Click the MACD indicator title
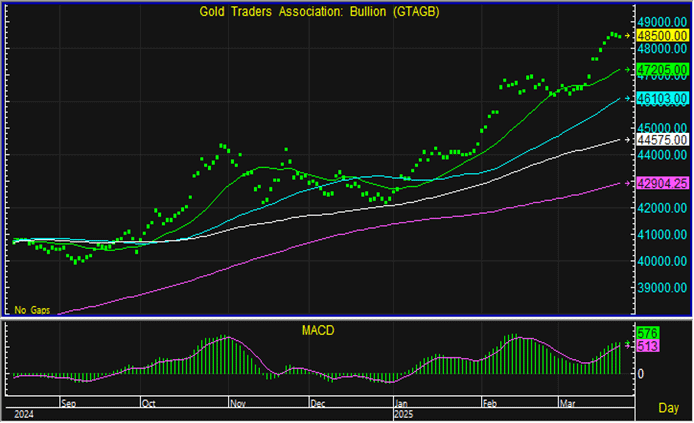Image resolution: width=694 pixels, height=423 pixels. 317,329
